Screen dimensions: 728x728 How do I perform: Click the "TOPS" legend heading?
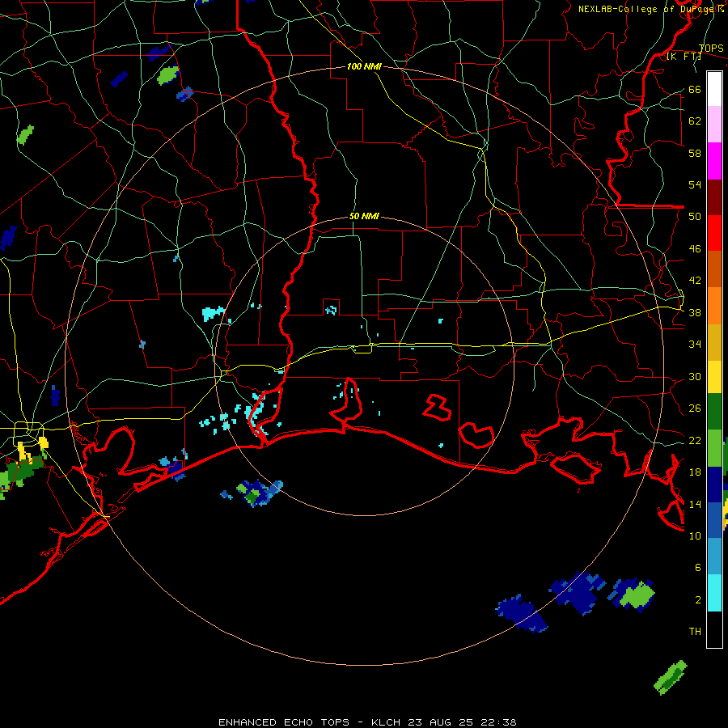(x=711, y=49)
